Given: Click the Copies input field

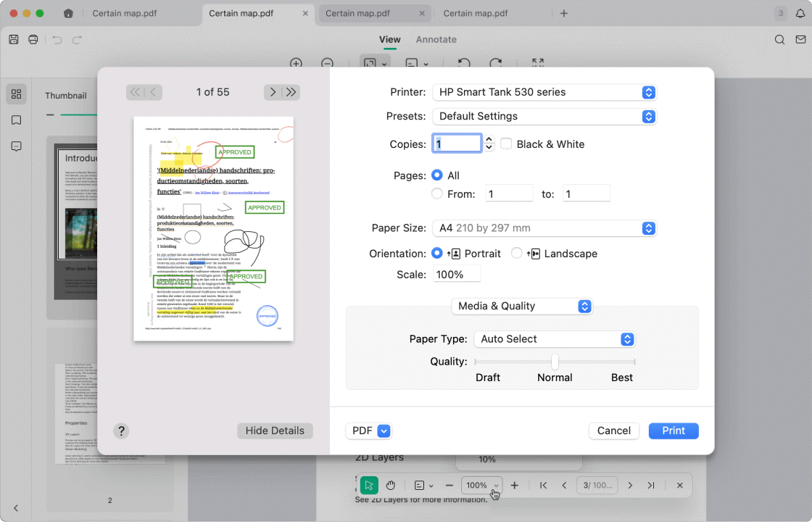Looking at the screenshot, I should point(457,144).
